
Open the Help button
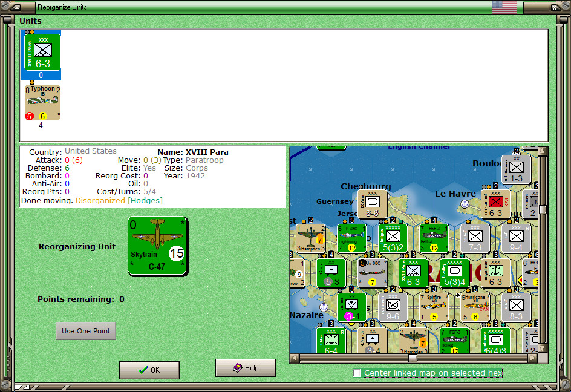pyautogui.click(x=246, y=368)
